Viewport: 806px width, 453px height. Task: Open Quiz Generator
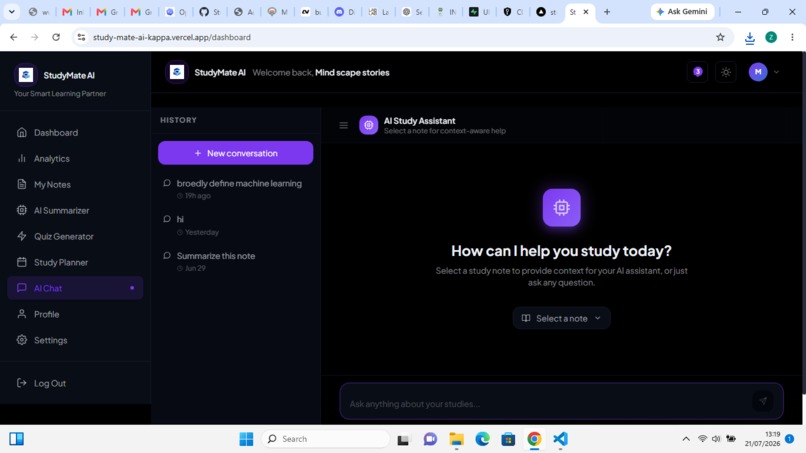click(x=75, y=237)
